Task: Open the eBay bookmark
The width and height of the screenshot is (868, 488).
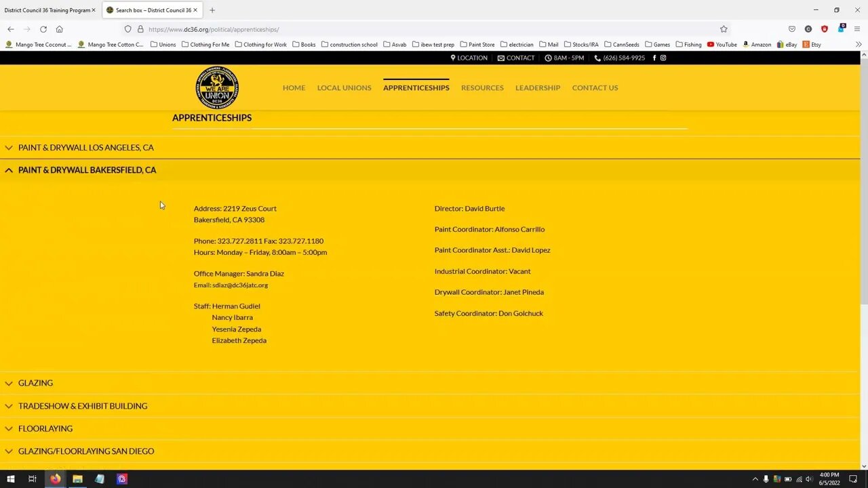Action: pos(787,45)
